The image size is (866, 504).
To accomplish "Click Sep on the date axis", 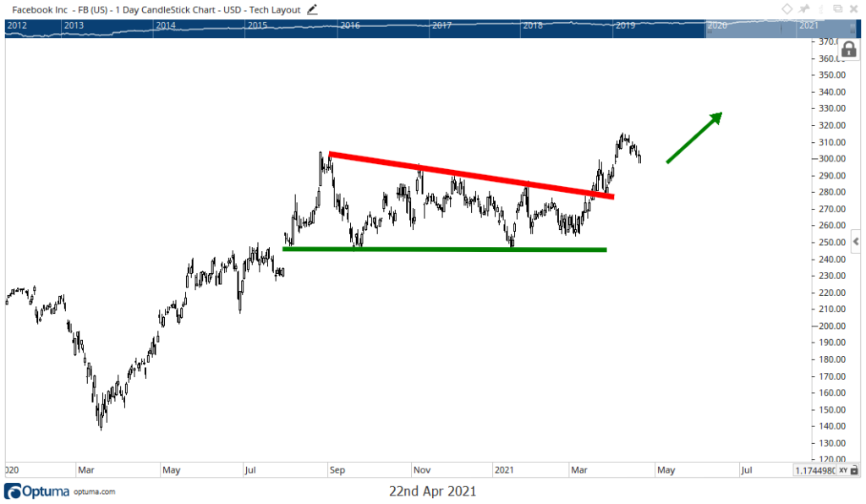I will (x=337, y=470).
